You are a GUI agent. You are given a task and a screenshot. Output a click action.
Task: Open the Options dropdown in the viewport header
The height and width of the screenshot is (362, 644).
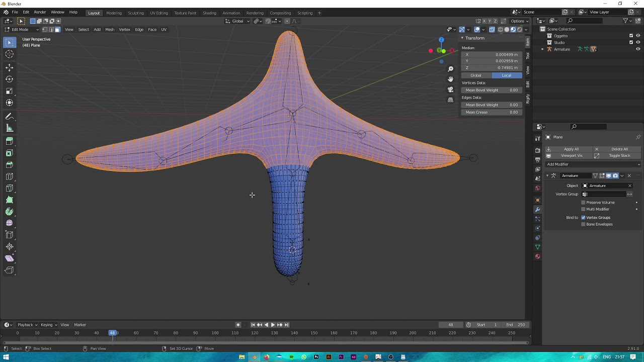[520, 21]
